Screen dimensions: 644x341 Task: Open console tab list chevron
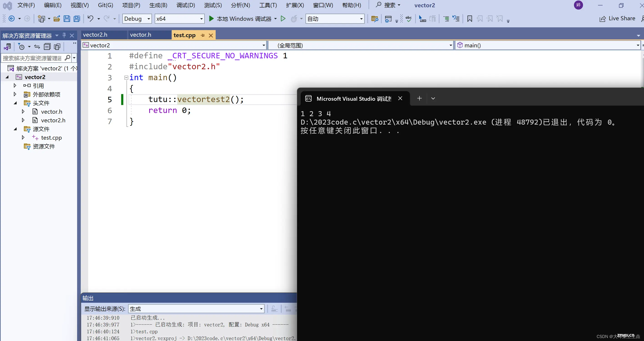tap(433, 98)
